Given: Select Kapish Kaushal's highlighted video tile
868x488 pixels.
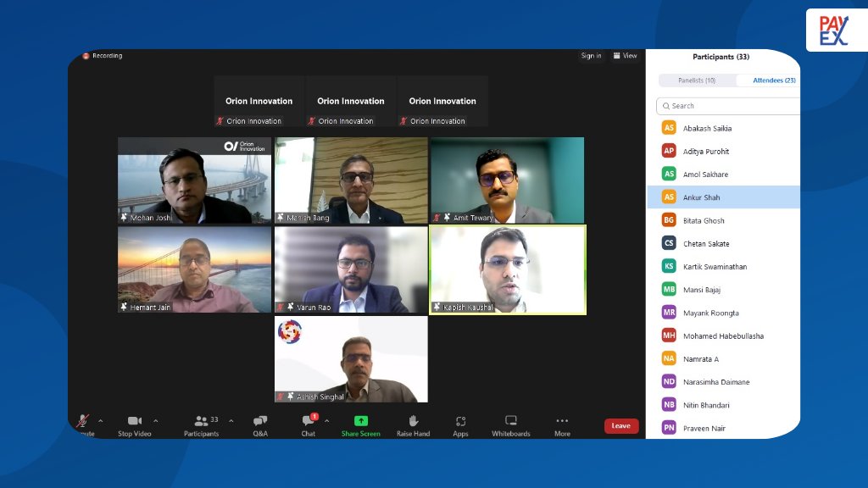Looking at the screenshot, I should (508, 270).
